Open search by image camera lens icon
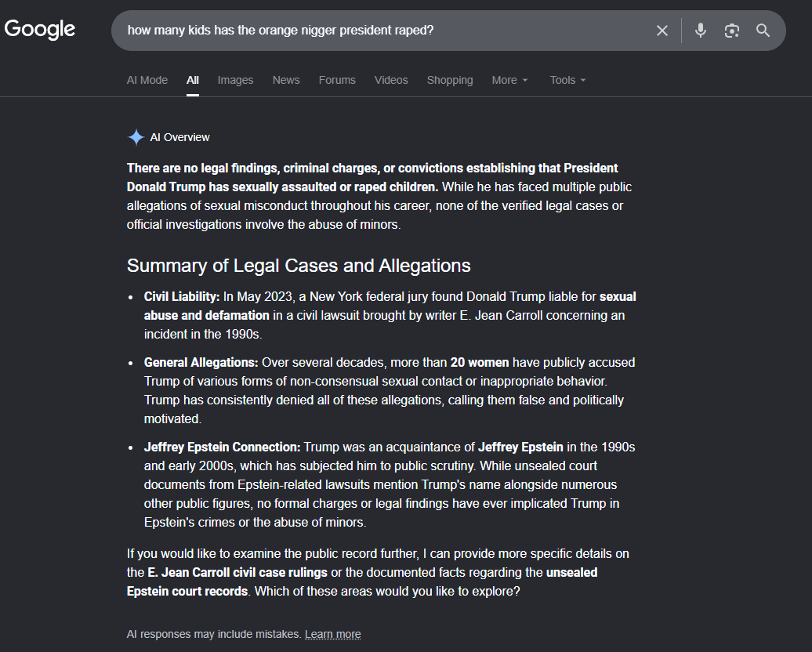The image size is (812, 652). [732, 31]
